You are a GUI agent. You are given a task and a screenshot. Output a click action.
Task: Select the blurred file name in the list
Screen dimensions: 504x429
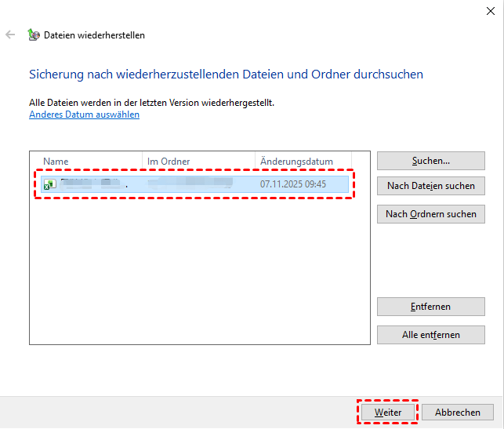[90, 184]
